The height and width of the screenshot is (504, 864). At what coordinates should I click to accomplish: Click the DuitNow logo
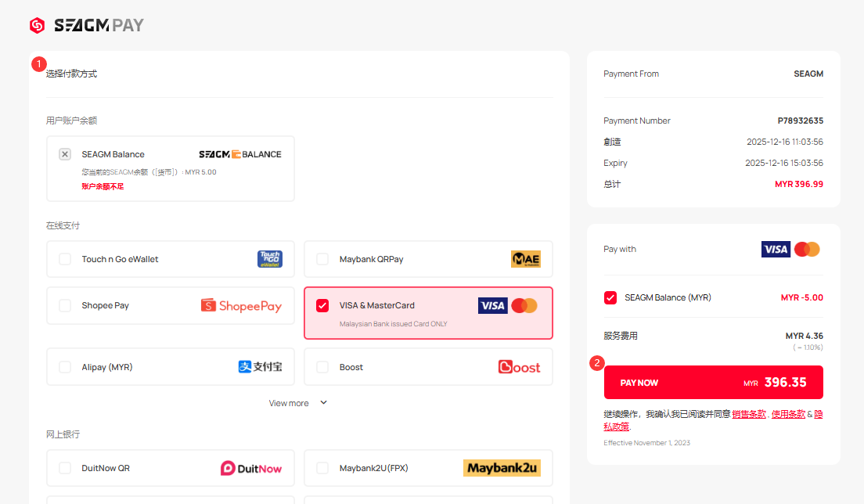(250, 468)
